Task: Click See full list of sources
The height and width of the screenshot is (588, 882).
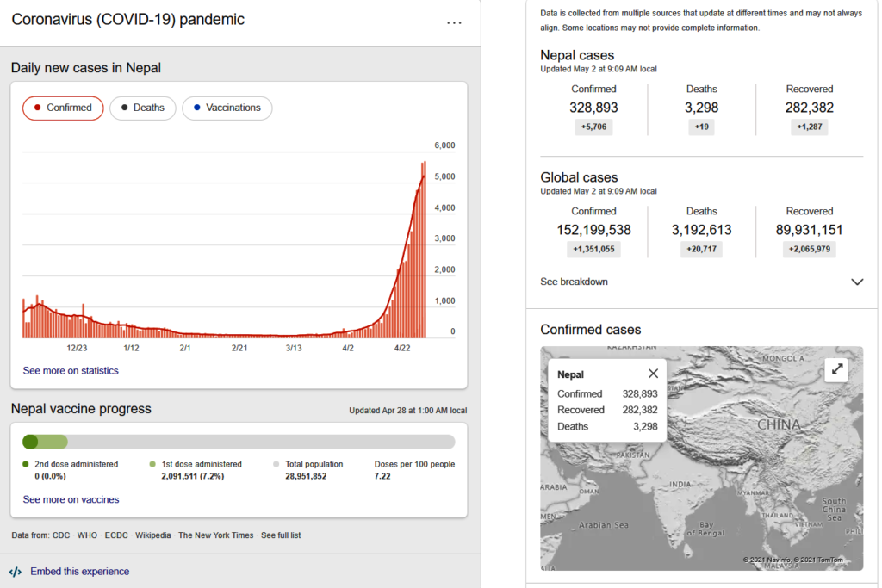Action: tap(281, 535)
